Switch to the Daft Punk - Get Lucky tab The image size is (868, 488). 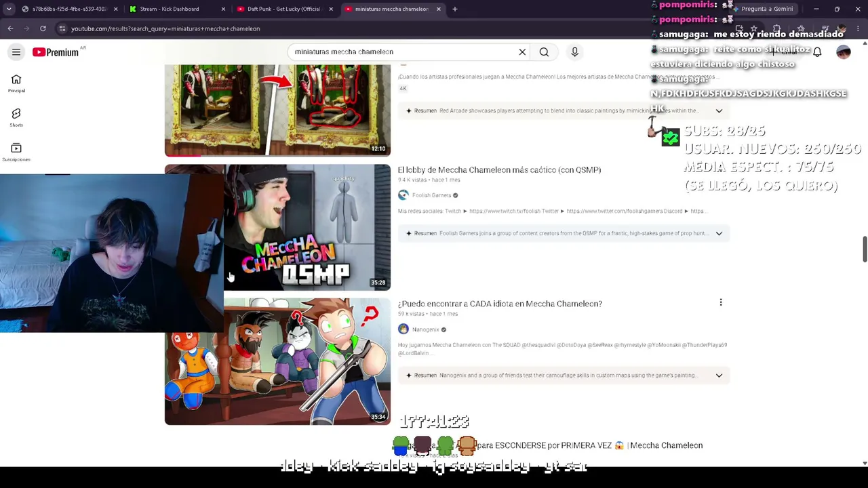tap(285, 9)
